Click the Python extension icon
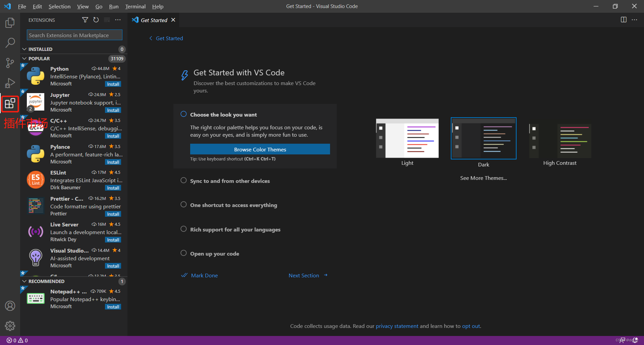644x345 pixels. click(x=36, y=76)
